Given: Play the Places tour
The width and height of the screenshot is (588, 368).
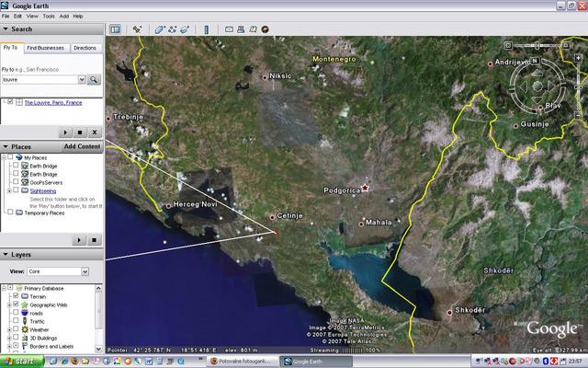Looking at the screenshot, I should (79, 240).
